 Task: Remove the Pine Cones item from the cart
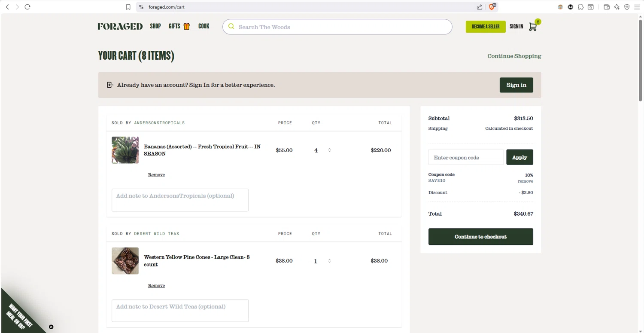click(156, 286)
